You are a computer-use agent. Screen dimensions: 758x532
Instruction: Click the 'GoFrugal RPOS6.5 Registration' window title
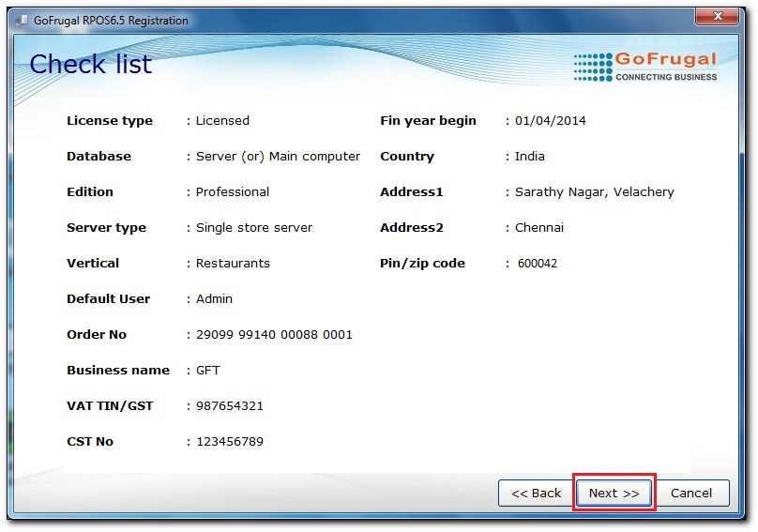[x=111, y=21]
